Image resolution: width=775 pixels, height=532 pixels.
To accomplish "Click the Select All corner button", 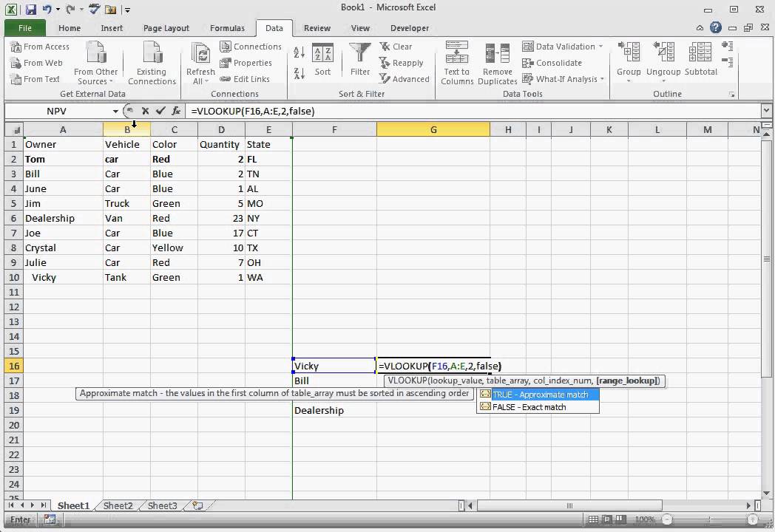I will pos(14,129).
